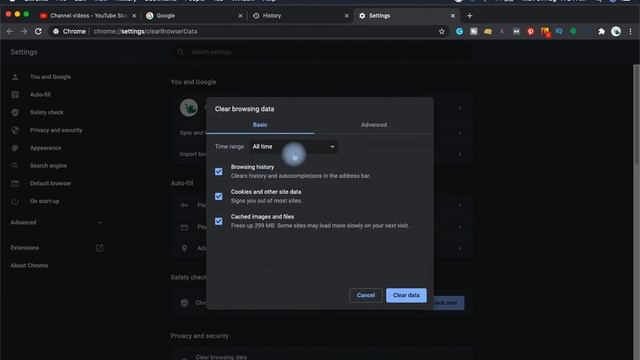Open the red pin extension icon
This screenshot has width=640, height=360.
pyautogui.click(x=531, y=31)
